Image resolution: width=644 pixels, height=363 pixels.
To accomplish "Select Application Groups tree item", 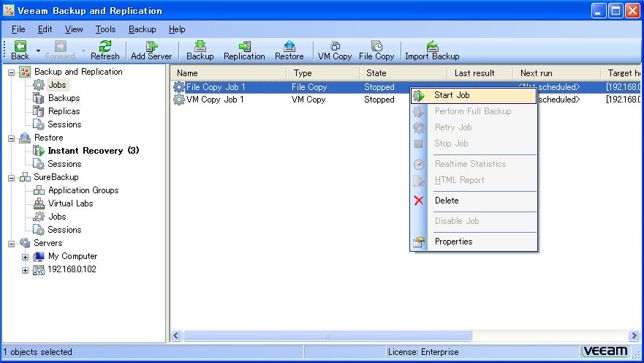I will pyautogui.click(x=83, y=190).
